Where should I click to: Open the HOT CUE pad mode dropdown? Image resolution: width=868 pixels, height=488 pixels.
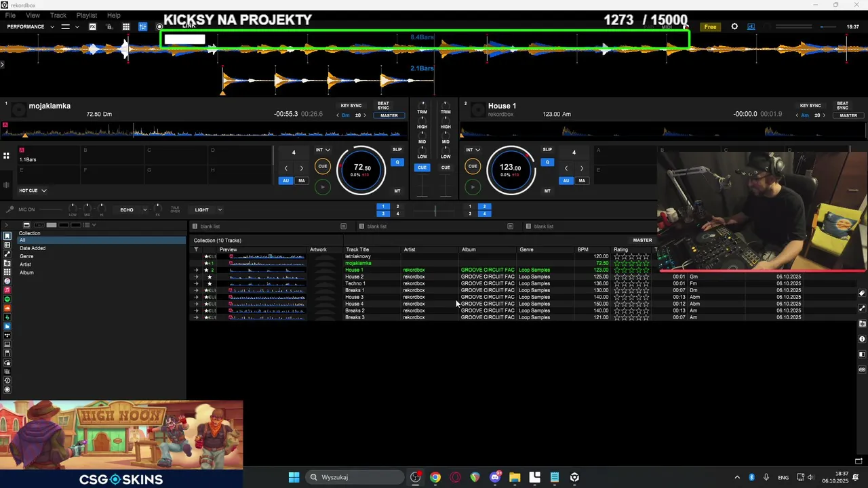click(x=33, y=190)
